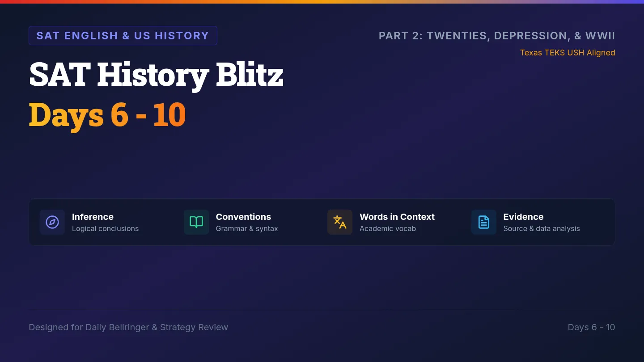The width and height of the screenshot is (644, 362).
Task: Click the translate icon for Words in Context
Action: click(340, 222)
